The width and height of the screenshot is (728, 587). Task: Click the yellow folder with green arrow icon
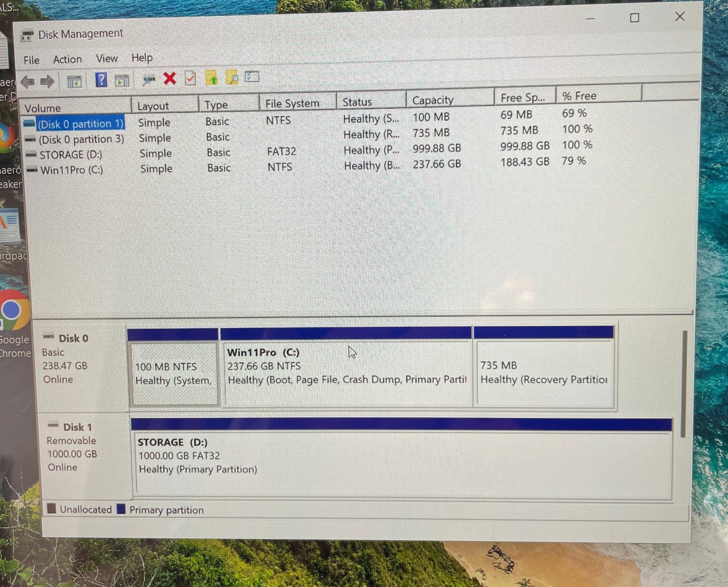(x=211, y=78)
